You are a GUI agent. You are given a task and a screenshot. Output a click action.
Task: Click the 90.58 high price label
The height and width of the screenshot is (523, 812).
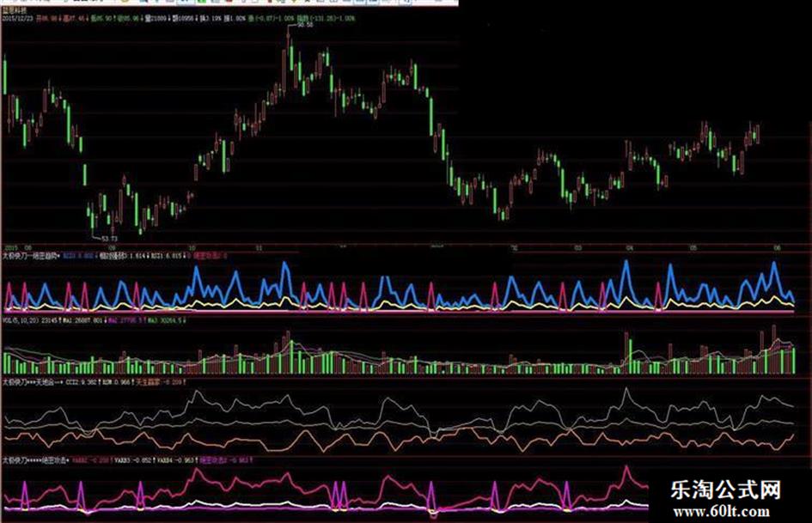click(x=304, y=25)
